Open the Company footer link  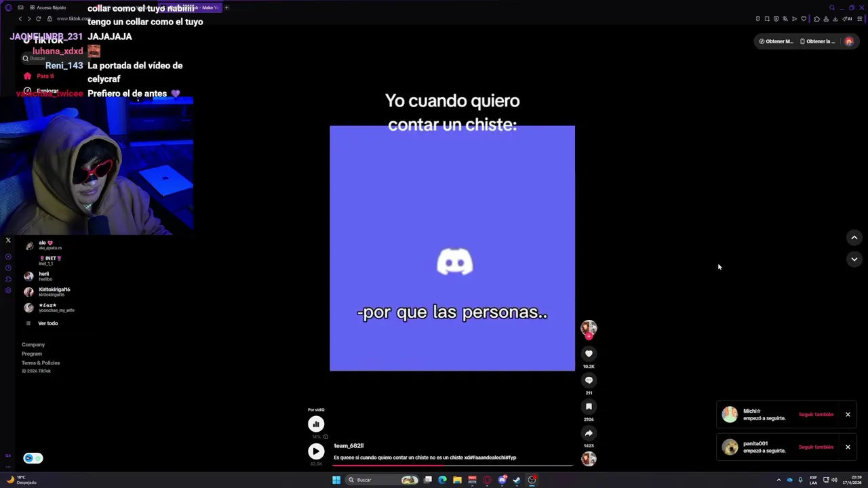(33, 345)
